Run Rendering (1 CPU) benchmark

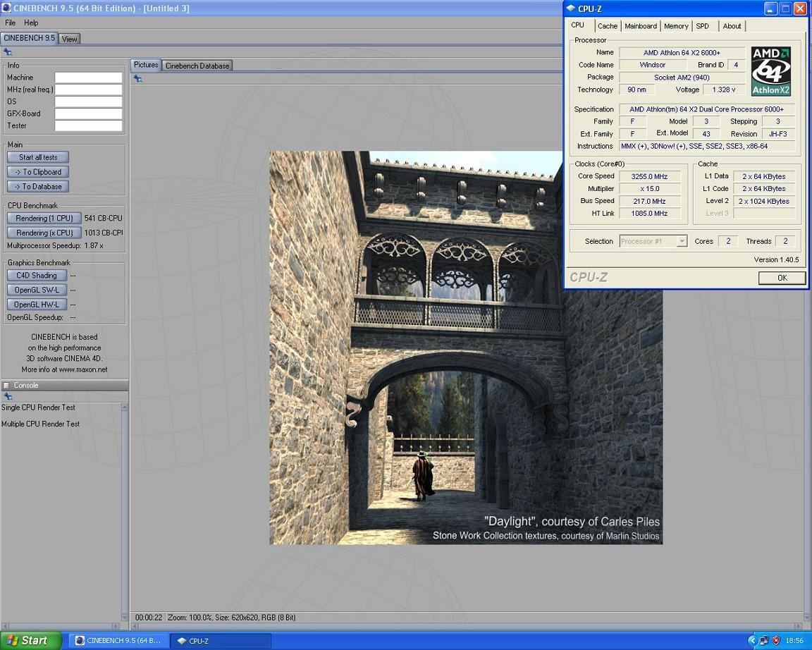44,218
